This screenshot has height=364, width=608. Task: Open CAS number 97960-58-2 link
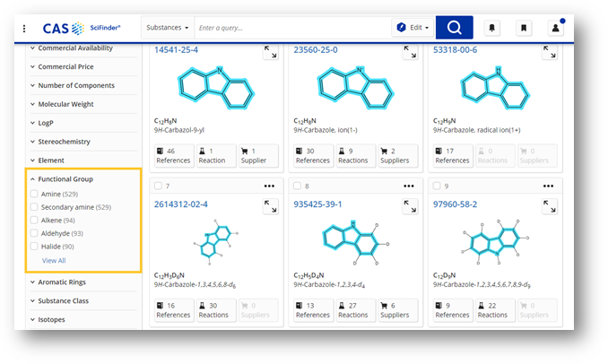click(456, 204)
